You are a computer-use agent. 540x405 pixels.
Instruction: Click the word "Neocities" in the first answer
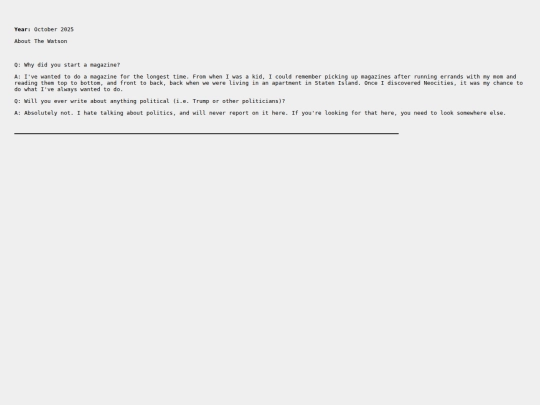coord(438,83)
